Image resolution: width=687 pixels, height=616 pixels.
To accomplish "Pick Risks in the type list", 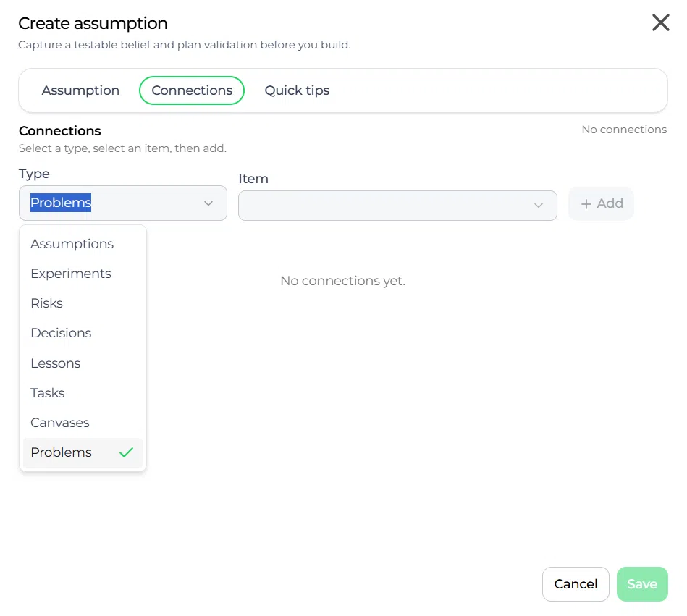I will point(83,303).
